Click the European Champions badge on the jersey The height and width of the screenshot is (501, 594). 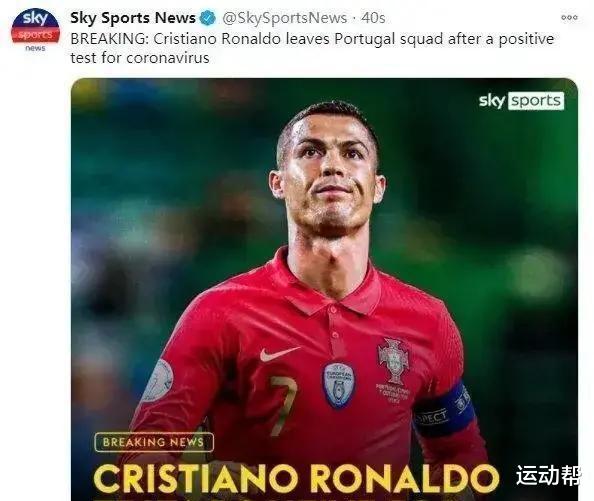coord(339,385)
